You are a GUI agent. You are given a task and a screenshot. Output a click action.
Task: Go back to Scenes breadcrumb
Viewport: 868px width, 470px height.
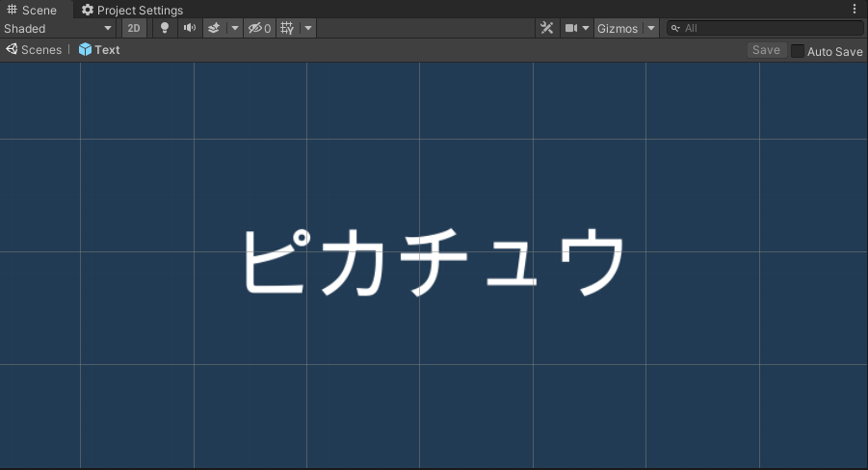coord(35,50)
